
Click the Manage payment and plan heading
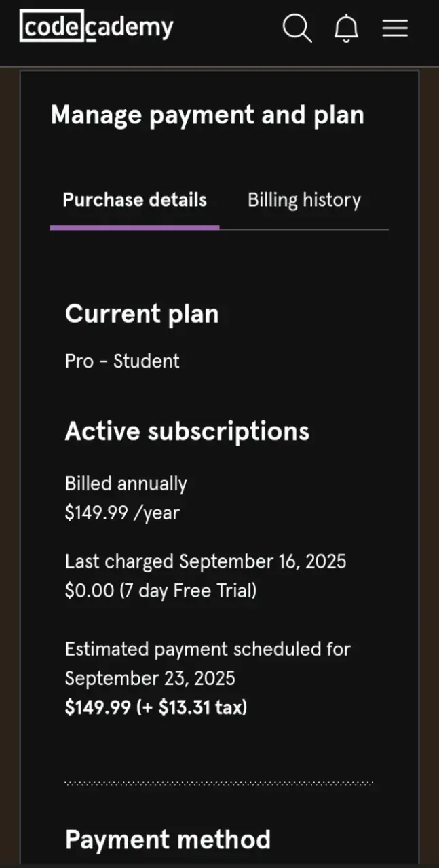coord(208,115)
